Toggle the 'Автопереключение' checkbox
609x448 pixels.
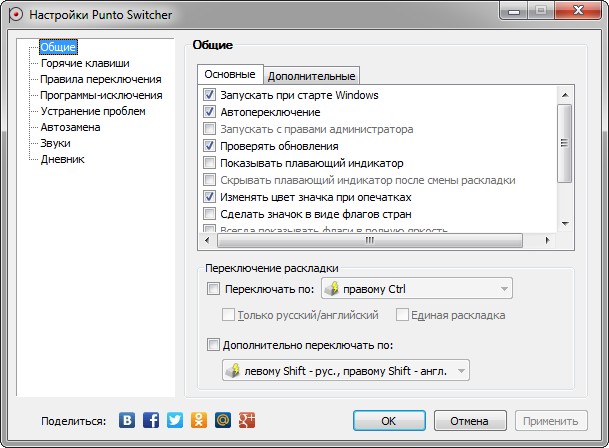point(210,112)
